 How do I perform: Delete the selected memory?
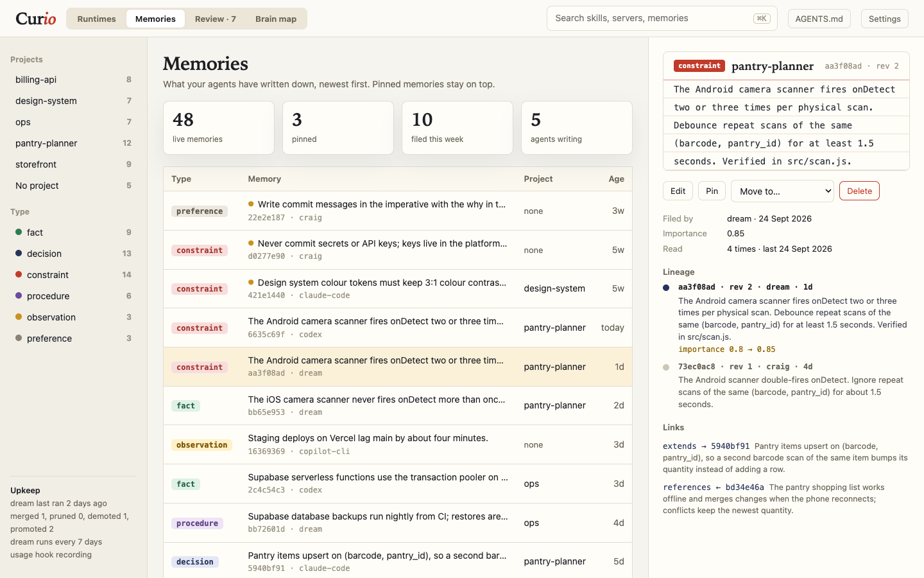pos(859,191)
